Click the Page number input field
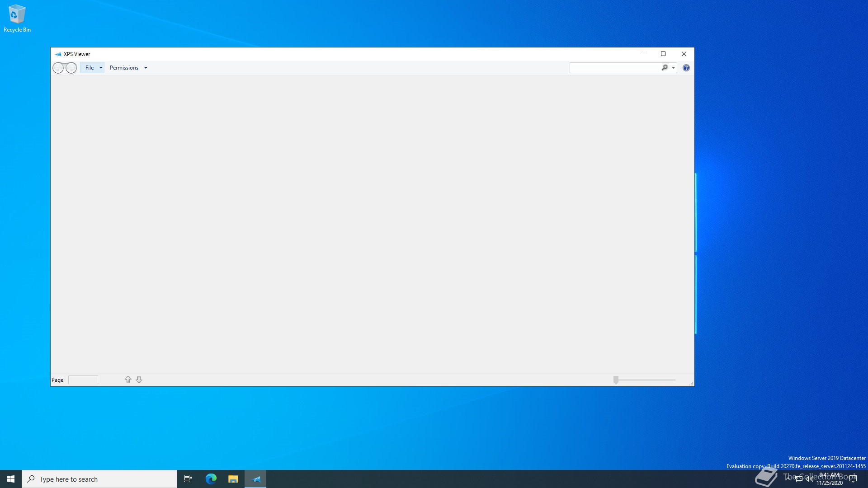 coord(83,380)
